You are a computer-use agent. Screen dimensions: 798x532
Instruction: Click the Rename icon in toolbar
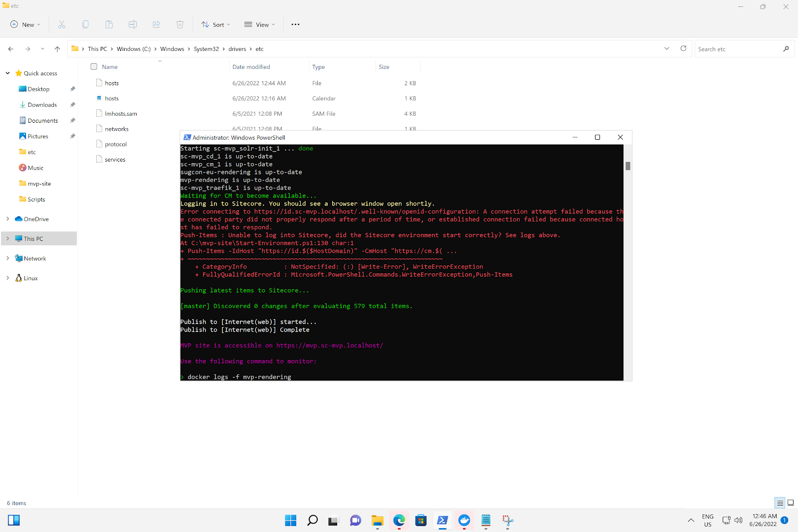pyautogui.click(x=133, y=24)
